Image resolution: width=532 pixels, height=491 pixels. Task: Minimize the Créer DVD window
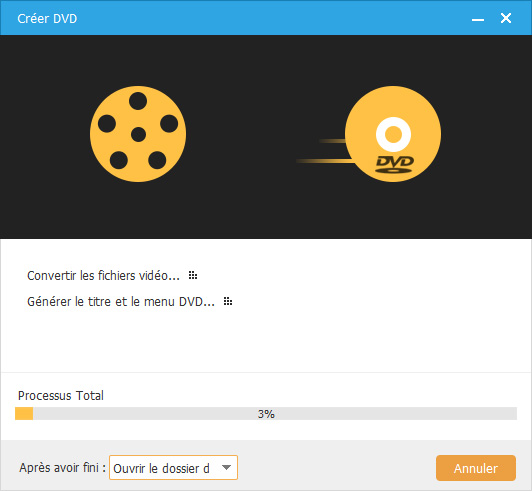[478, 19]
